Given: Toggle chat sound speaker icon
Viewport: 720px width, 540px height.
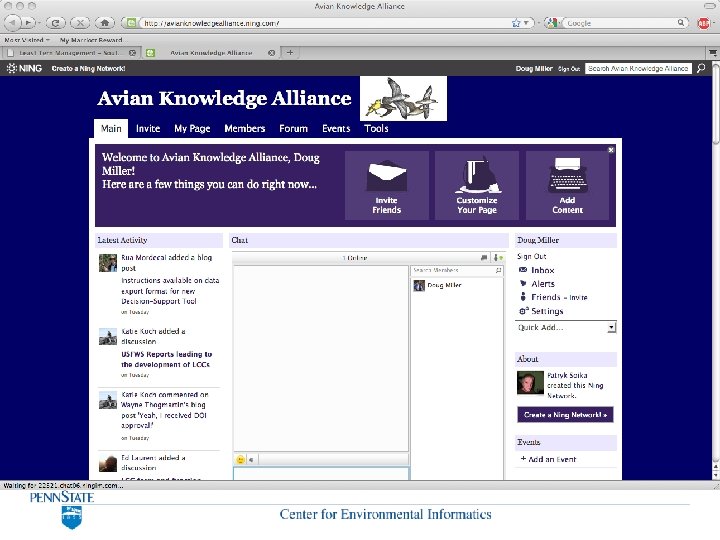Looking at the screenshot, I should tap(251, 459).
